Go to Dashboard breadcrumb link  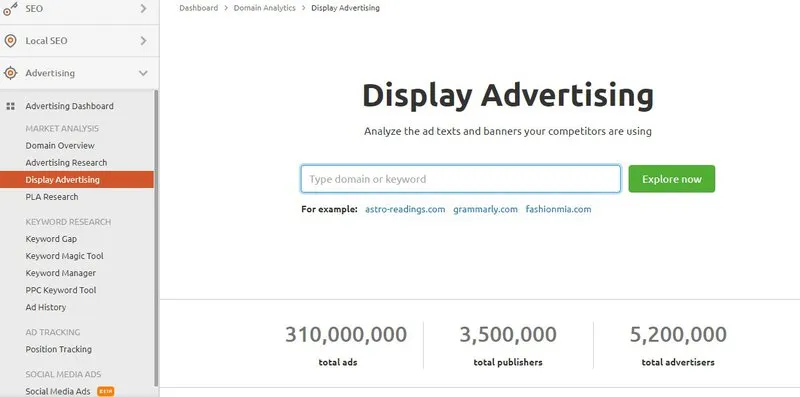pos(198,8)
